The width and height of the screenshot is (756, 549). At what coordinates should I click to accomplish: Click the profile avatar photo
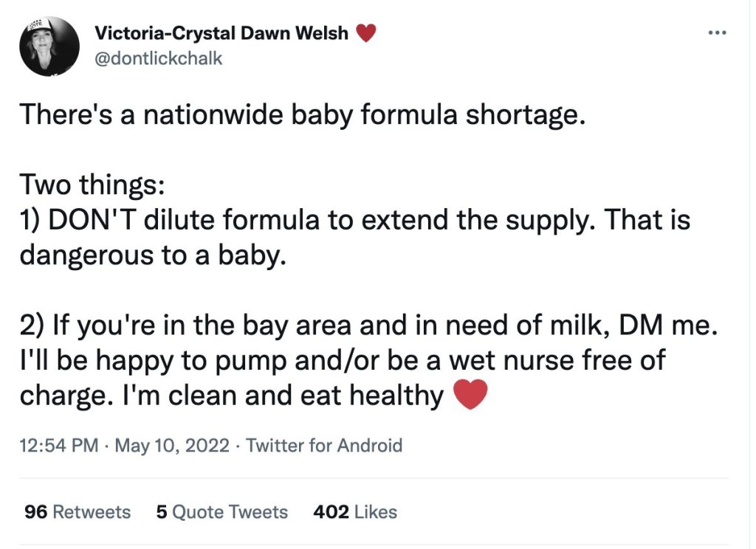click(x=49, y=46)
